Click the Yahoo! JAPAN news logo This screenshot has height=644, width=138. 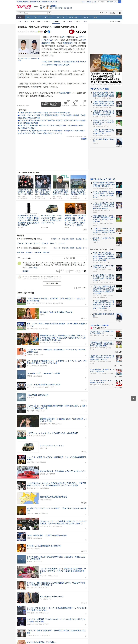(x=28, y=7)
